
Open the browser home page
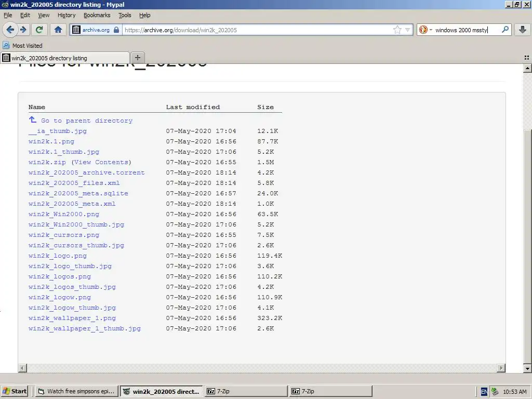pos(58,30)
